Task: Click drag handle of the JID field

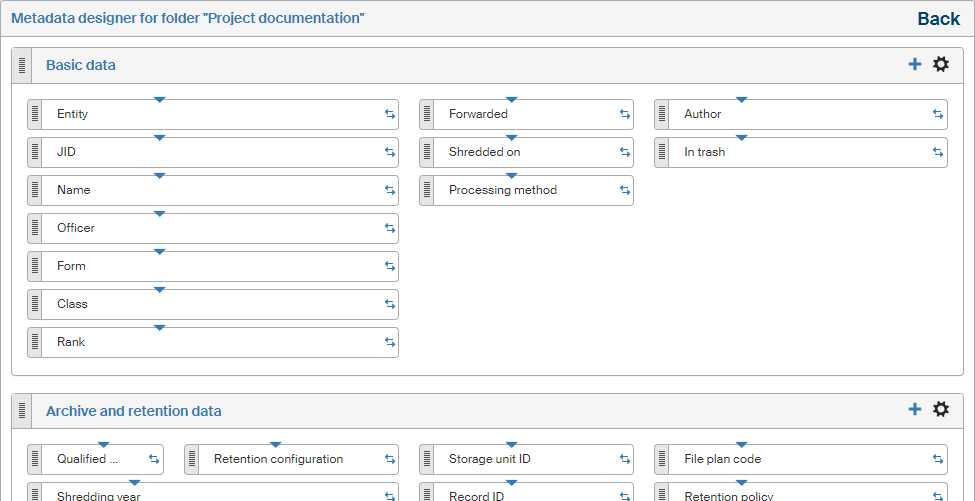Action: click(35, 153)
